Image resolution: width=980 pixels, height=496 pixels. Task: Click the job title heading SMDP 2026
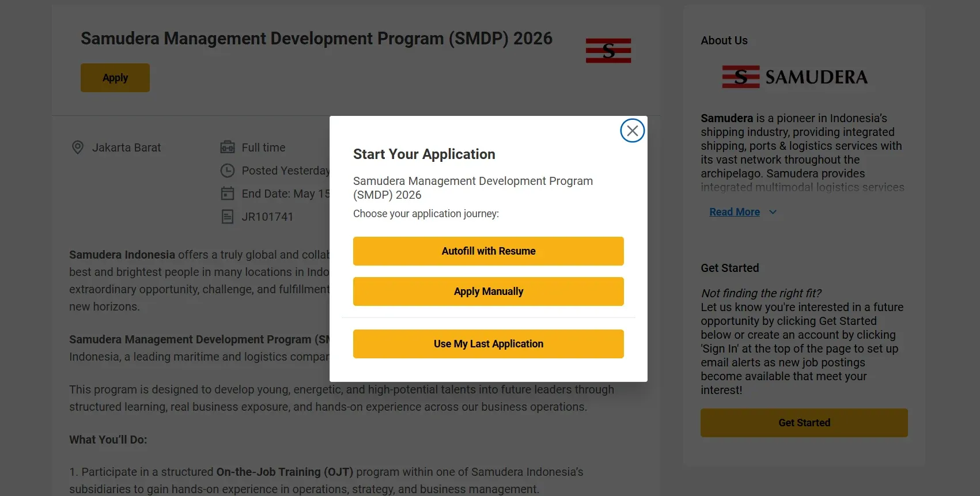click(316, 39)
